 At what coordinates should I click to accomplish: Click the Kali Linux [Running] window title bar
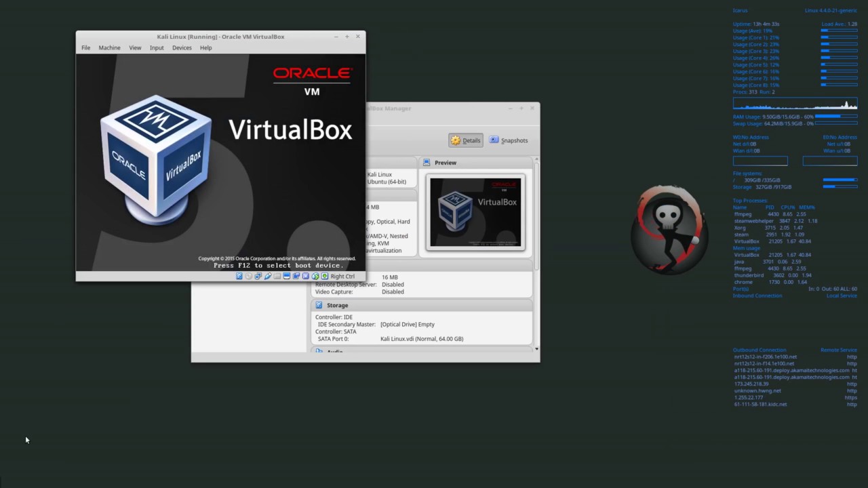point(220,37)
